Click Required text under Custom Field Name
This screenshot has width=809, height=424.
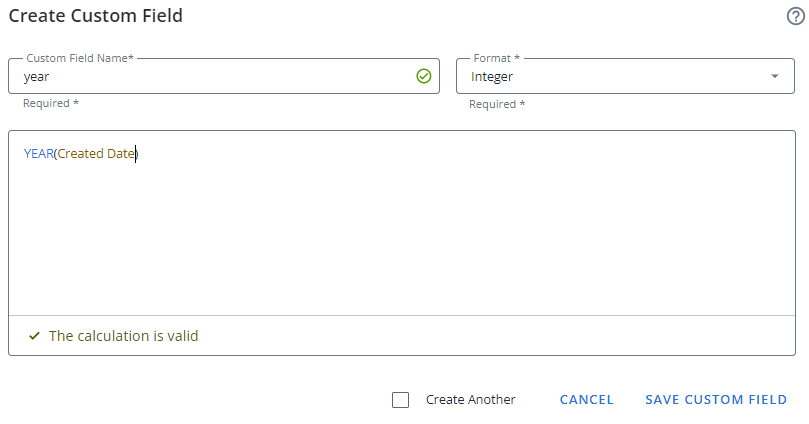click(x=50, y=104)
